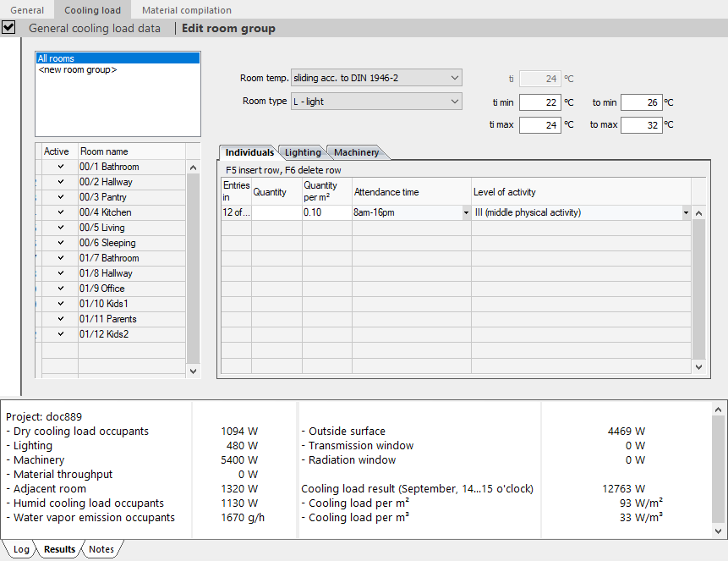This screenshot has height=561, width=728.
Task: Click the Quantity per m² cell 0.10
Action: 327,212
